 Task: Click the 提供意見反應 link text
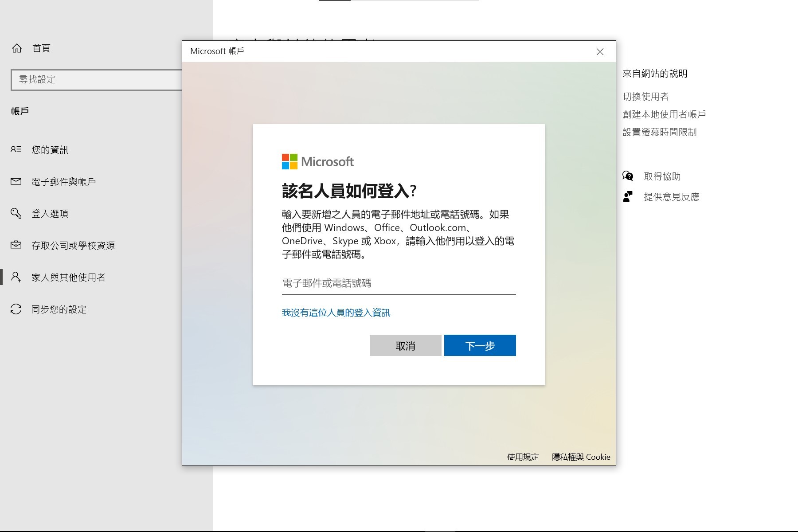(672, 197)
